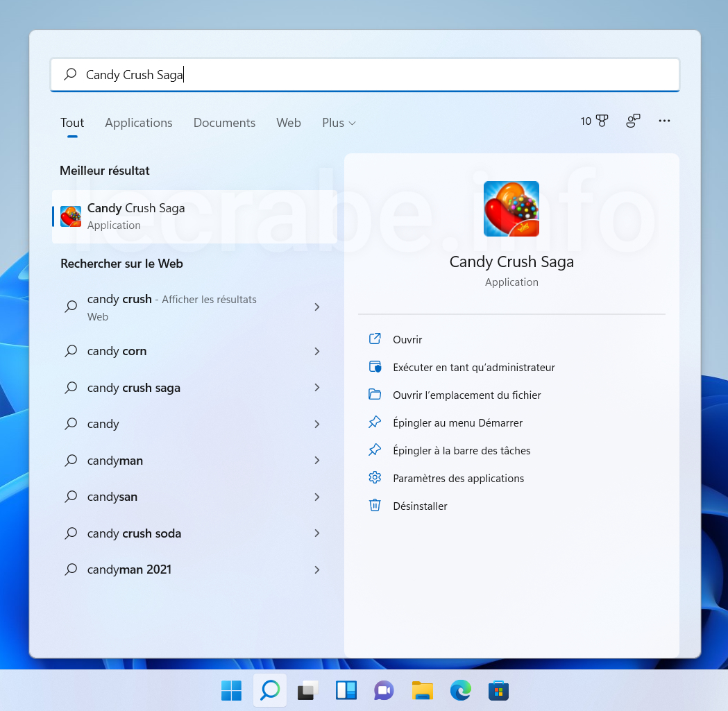
Task: Switch to the Documents tab
Action: (x=224, y=123)
